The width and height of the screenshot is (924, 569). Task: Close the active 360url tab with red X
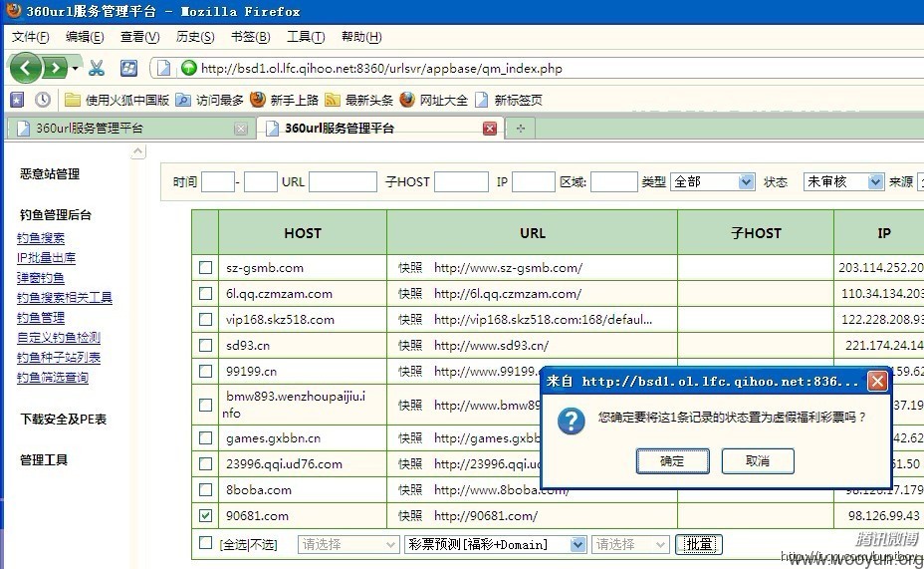[489, 129]
